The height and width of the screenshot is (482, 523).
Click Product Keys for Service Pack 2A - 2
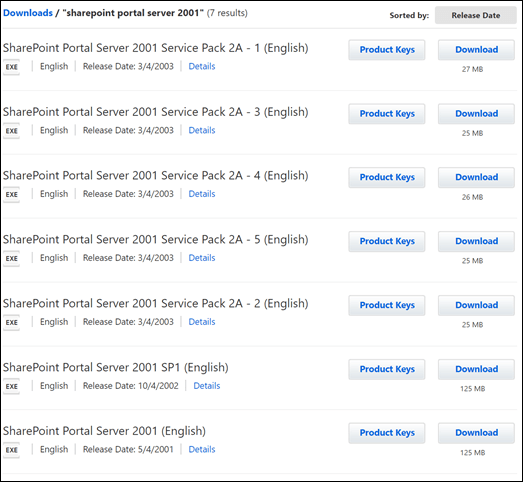(x=387, y=306)
